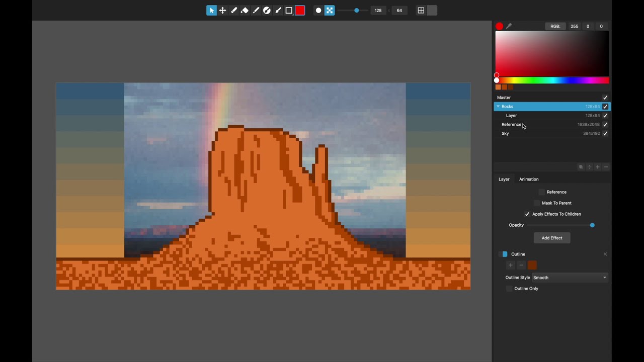The width and height of the screenshot is (644, 362).
Task: Click the RGB mode label
Action: tap(555, 26)
